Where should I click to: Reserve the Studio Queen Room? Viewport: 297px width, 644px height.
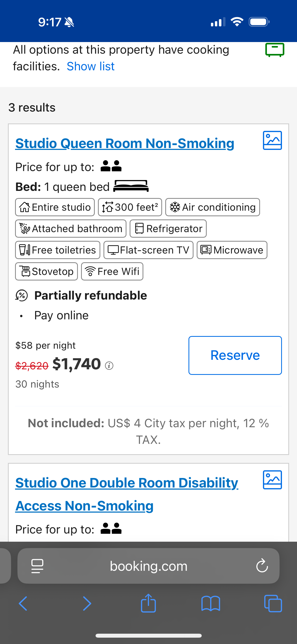click(235, 355)
